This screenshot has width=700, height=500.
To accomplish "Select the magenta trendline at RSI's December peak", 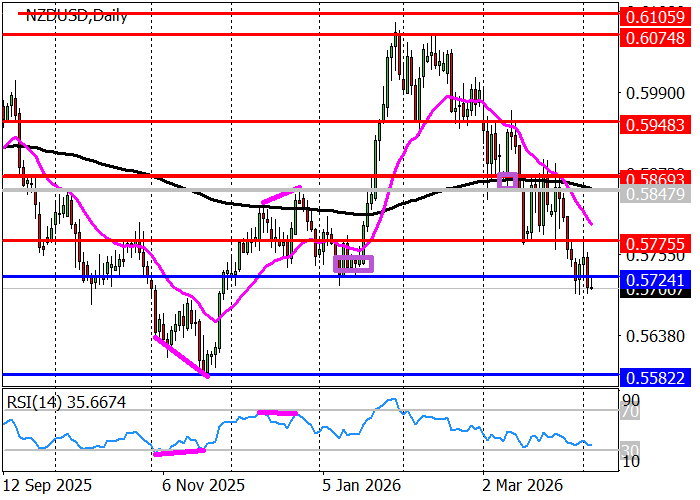I will [277, 412].
